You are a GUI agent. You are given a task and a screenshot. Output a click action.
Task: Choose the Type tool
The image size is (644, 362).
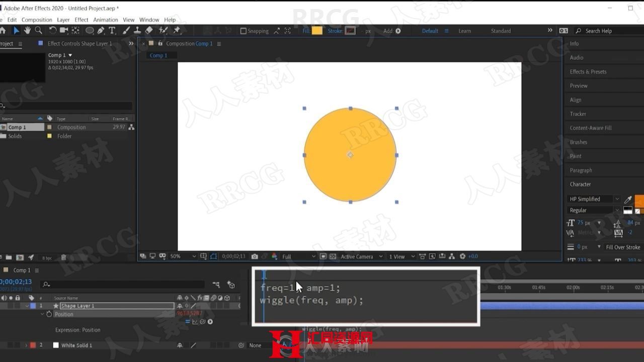(112, 31)
